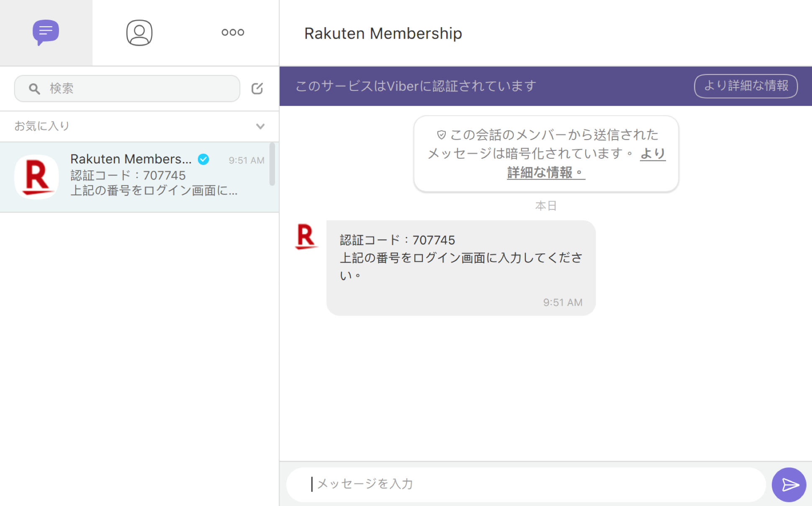
Task: Click the search magnifier icon
Action: click(34, 88)
